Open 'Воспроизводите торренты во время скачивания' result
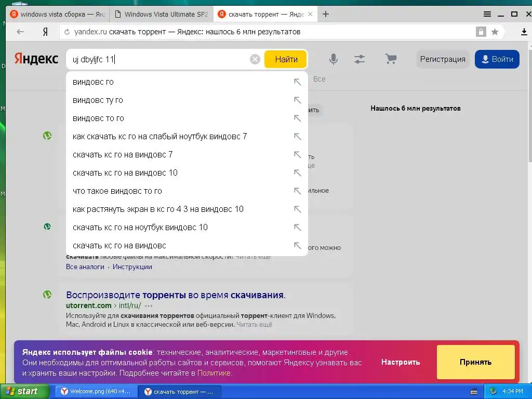Screen dimensions: 532x399 [176, 295]
